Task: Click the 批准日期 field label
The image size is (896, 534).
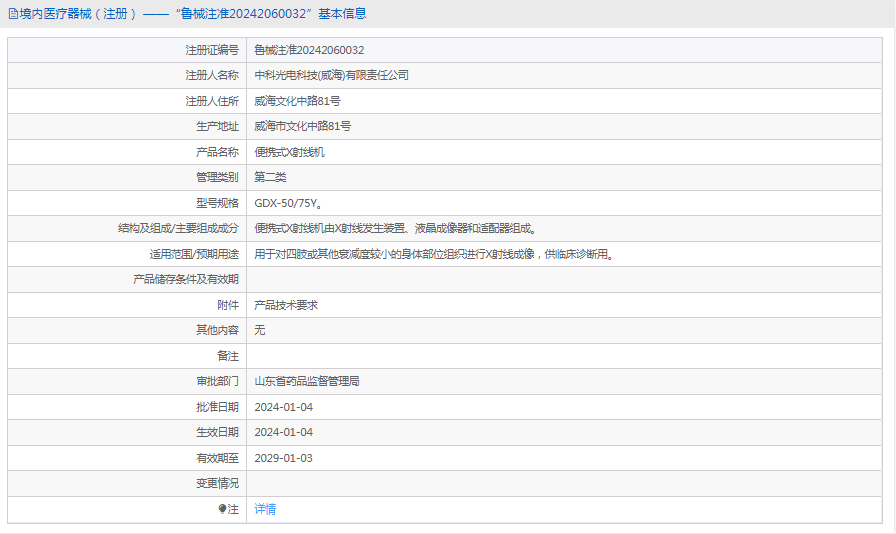Action: [x=217, y=407]
